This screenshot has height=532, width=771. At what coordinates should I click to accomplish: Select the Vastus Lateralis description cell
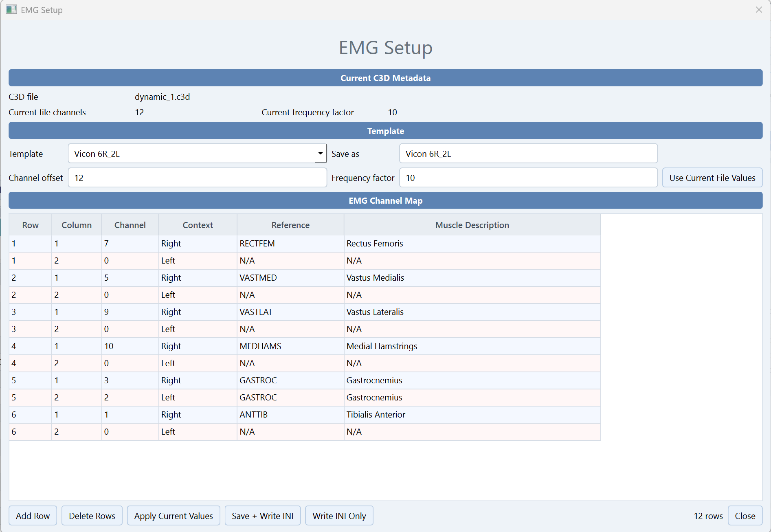pyautogui.click(x=472, y=312)
